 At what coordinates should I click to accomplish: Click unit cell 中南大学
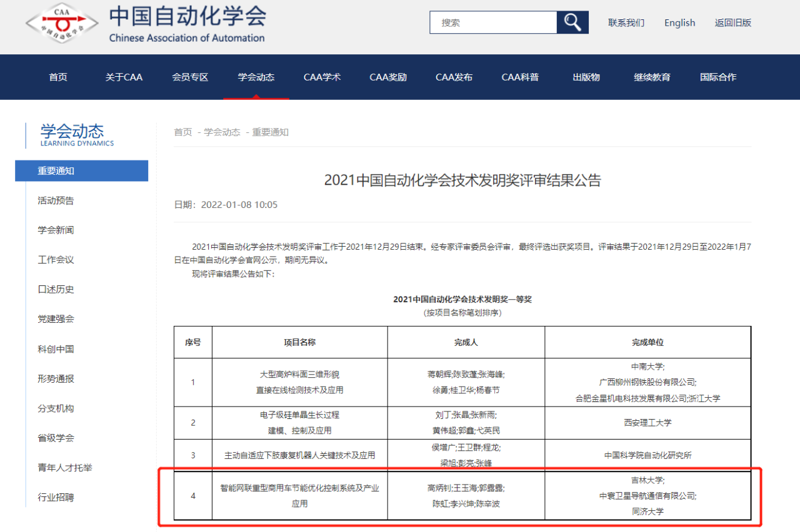coord(647,367)
